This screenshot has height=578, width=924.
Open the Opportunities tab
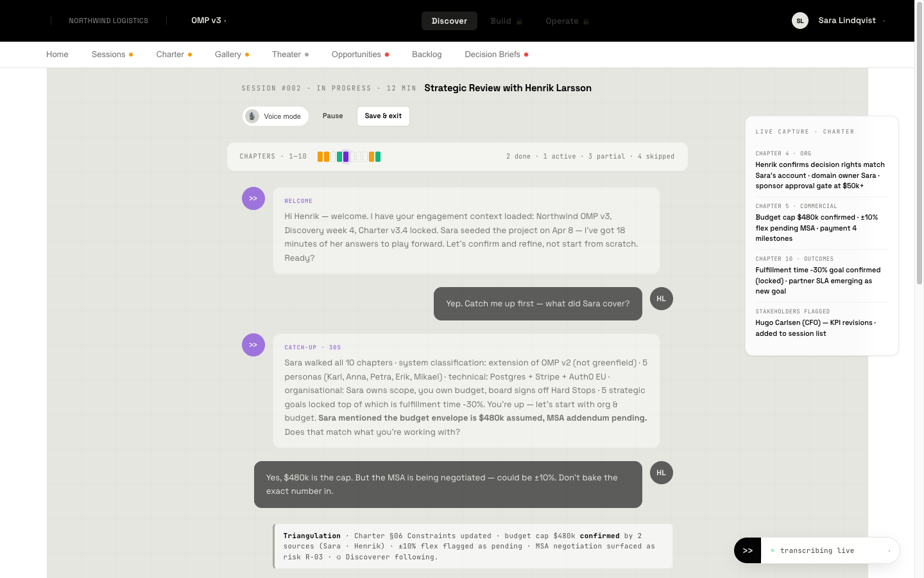360,55
